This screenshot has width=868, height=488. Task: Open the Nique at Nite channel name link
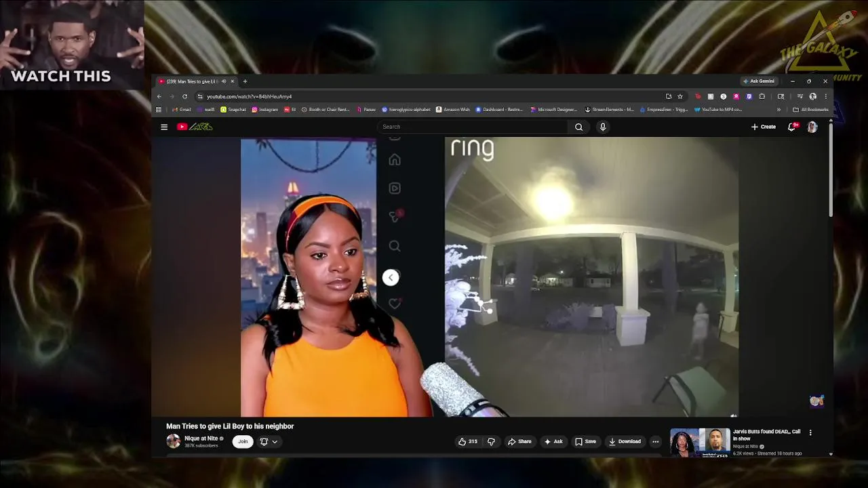click(201, 439)
